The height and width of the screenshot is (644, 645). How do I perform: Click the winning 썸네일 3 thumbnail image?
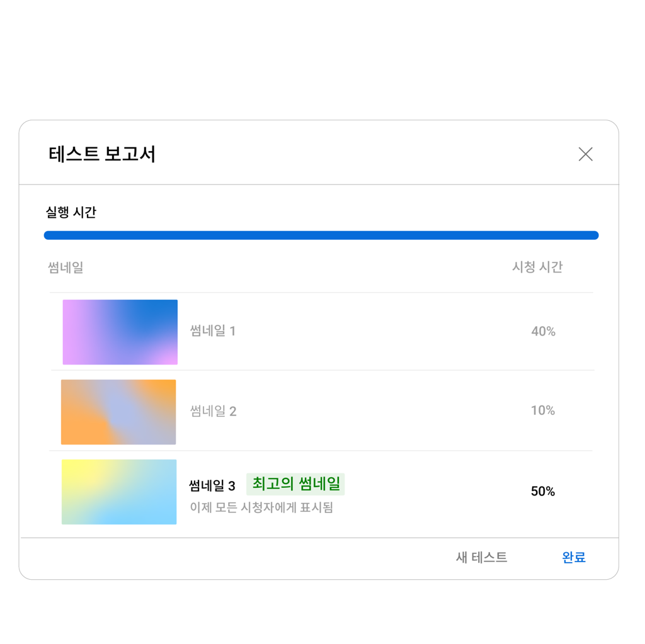[x=118, y=492]
